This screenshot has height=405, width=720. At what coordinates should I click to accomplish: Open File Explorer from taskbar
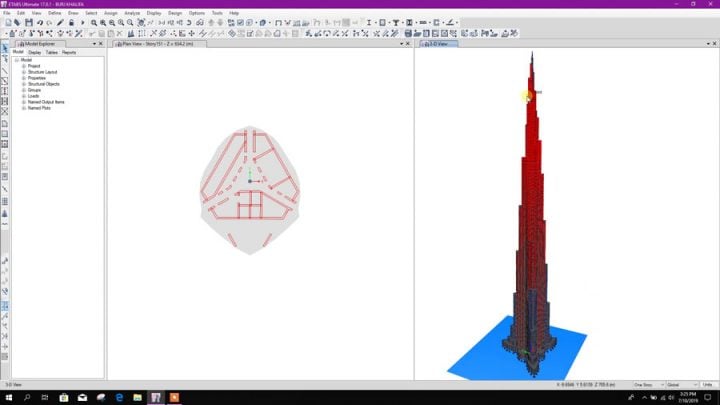(137, 398)
